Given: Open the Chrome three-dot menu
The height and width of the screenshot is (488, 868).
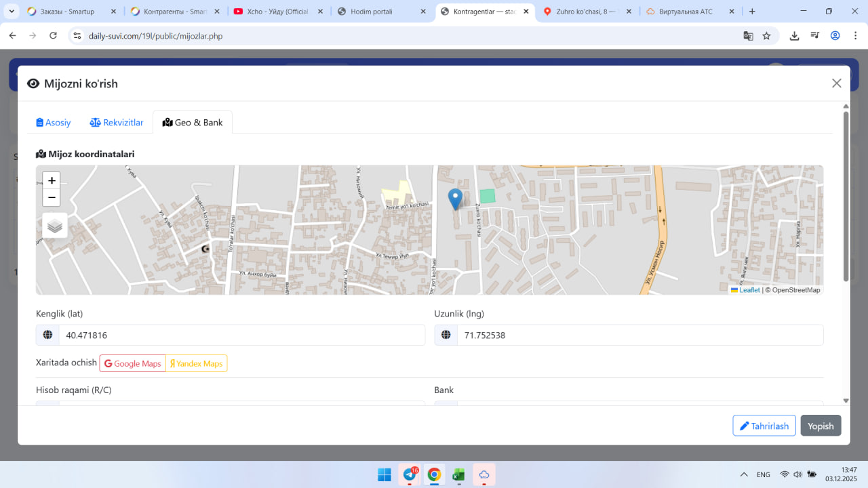Looking at the screenshot, I should pyautogui.click(x=855, y=36).
